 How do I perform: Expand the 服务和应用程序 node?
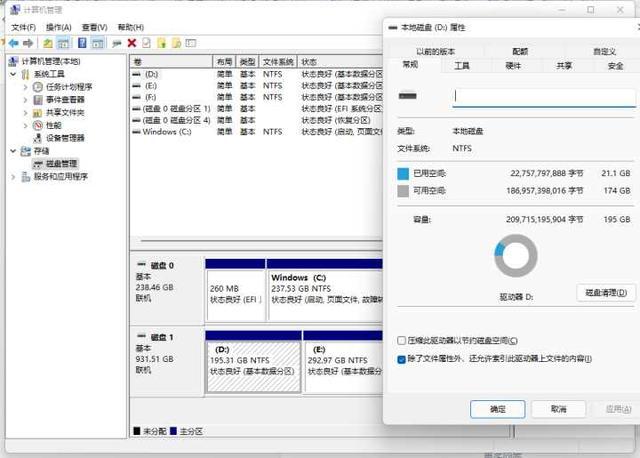click(x=12, y=176)
